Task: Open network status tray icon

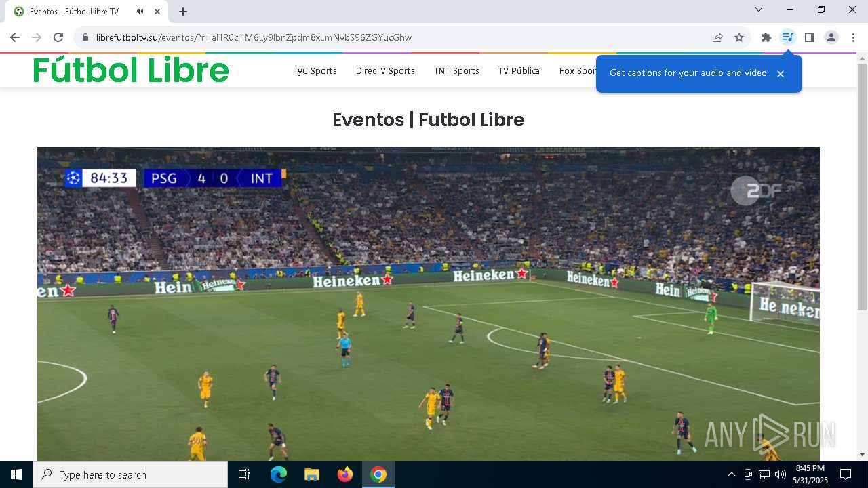Action: (764, 474)
